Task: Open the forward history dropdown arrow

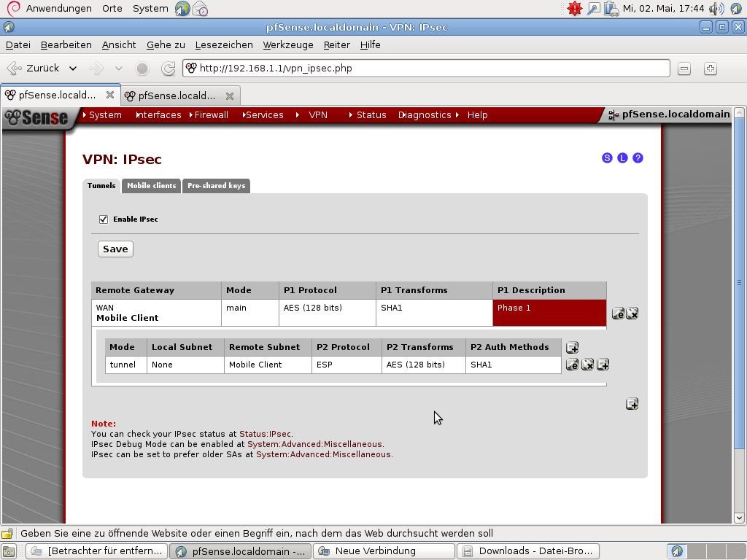Action: coord(119,69)
